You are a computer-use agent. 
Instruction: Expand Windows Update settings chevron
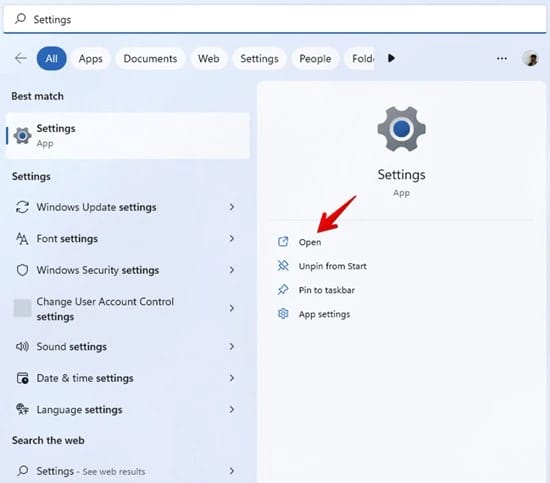click(232, 207)
